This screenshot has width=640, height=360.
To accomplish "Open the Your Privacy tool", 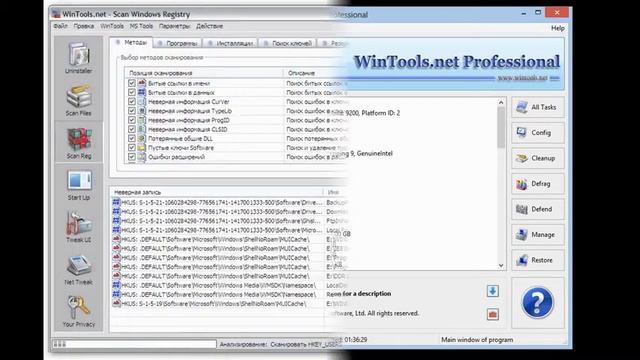I will click(79, 312).
